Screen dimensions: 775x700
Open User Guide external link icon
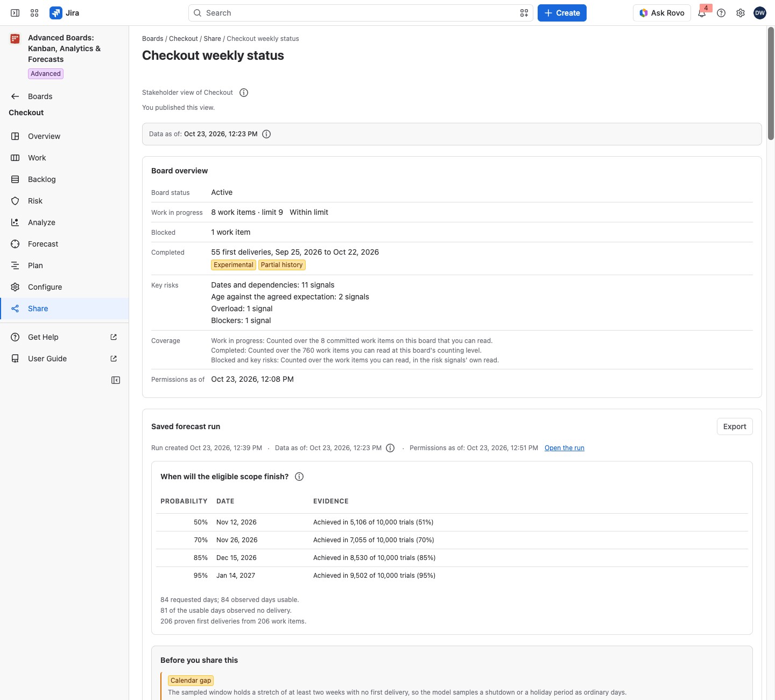click(x=114, y=359)
